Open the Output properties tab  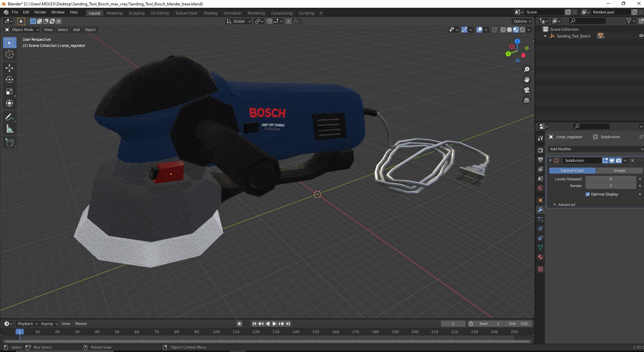540,159
